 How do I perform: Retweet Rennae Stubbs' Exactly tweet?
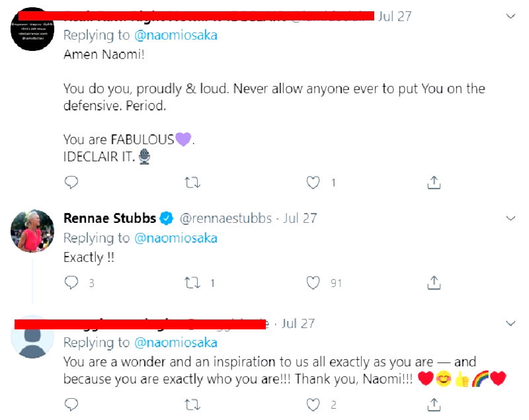point(192,283)
